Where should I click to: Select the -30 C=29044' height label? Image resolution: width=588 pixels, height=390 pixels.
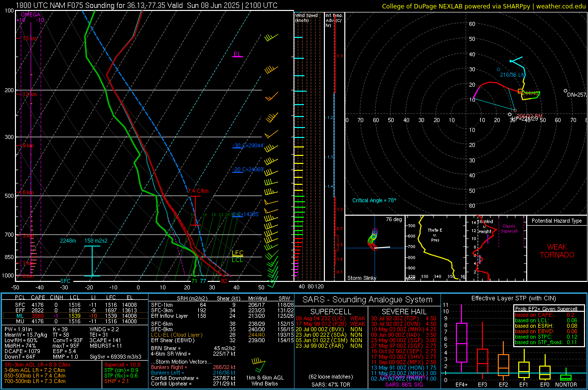248,145
